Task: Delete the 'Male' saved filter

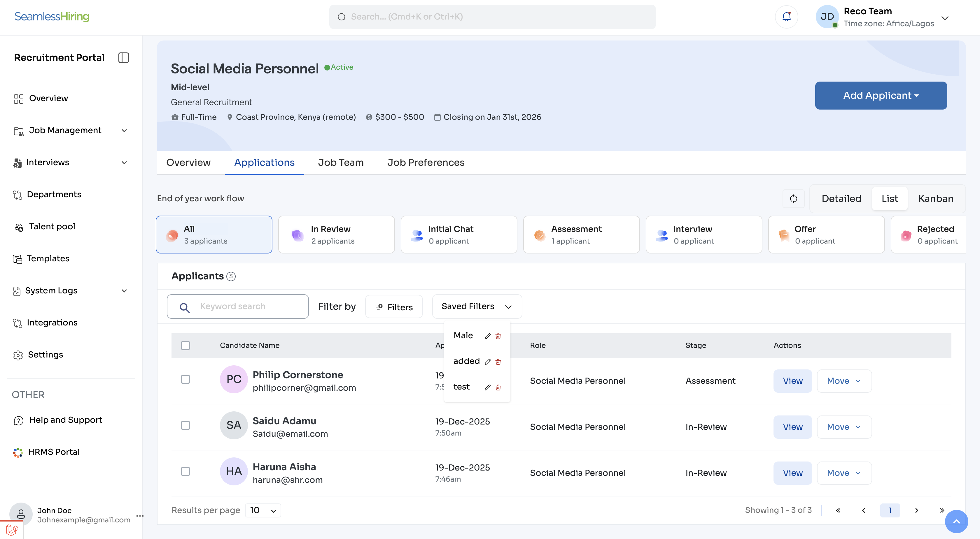Action: [x=498, y=336]
